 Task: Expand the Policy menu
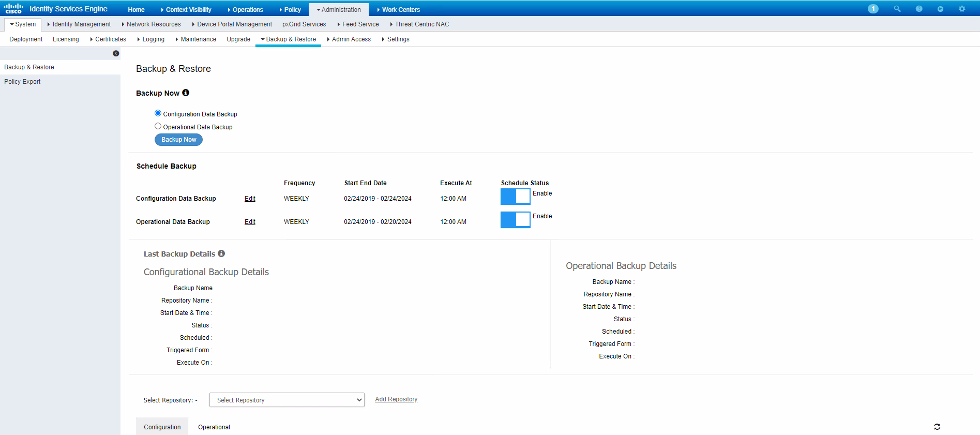click(x=290, y=9)
